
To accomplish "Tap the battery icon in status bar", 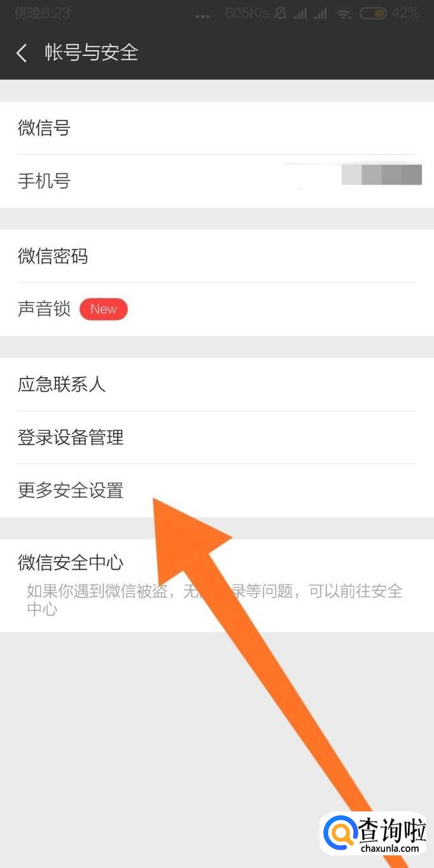I will pos(373,13).
